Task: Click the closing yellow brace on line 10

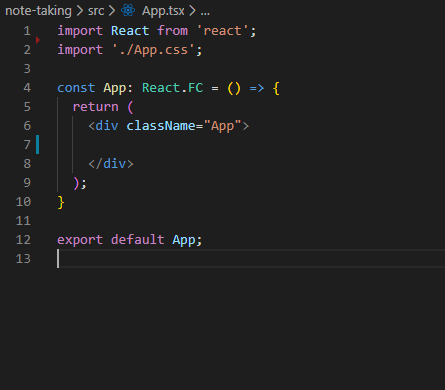Action: click(61, 202)
